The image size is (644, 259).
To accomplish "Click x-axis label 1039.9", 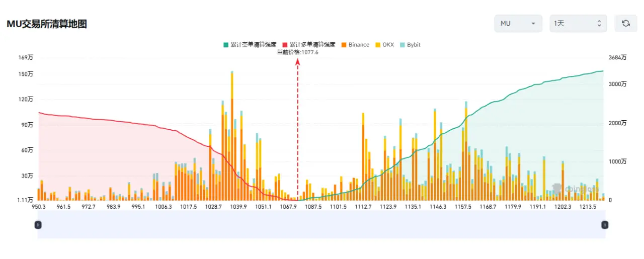I will point(238,207).
